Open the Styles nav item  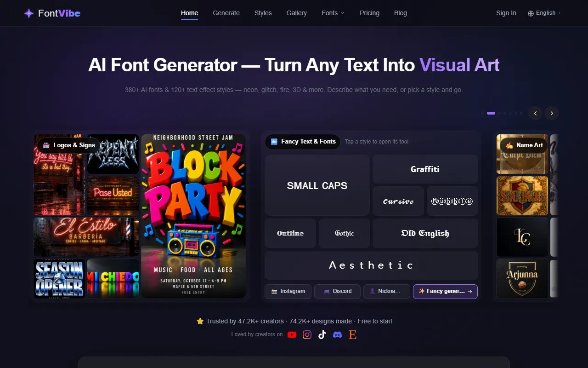pos(263,13)
